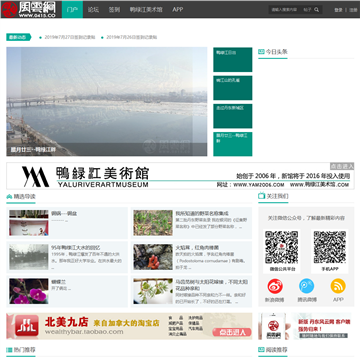360x360 pixels.
Task: Go to the 论坛 forum tab
Action: coord(93,10)
